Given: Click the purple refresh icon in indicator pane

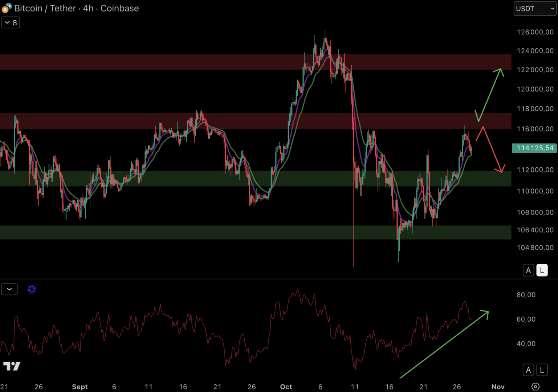Looking at the screenshot, I should pos(32,289).
